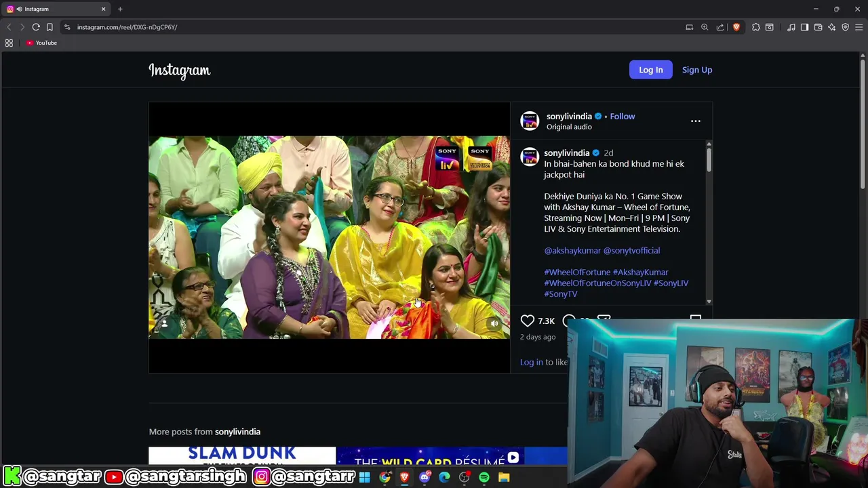Open the Brave Wallet icon
This screenshot has height=488, width=868.
coord(818,27)
